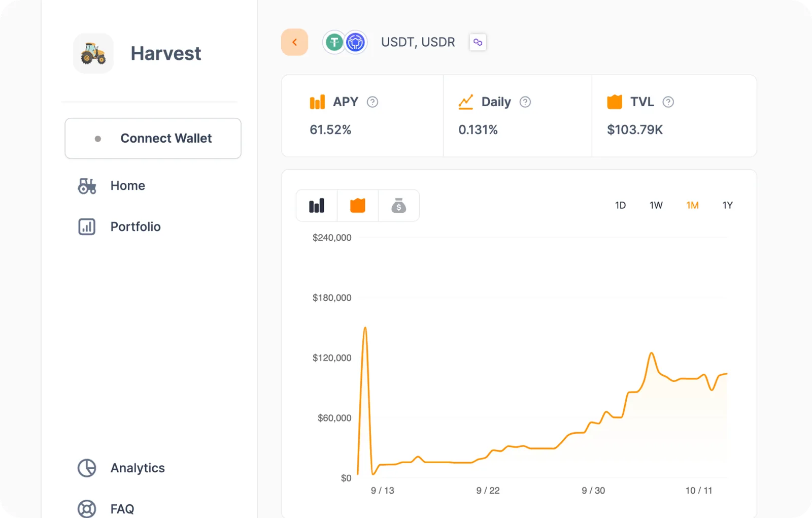Click the Daily trend line icon

(x=466, y=102)
